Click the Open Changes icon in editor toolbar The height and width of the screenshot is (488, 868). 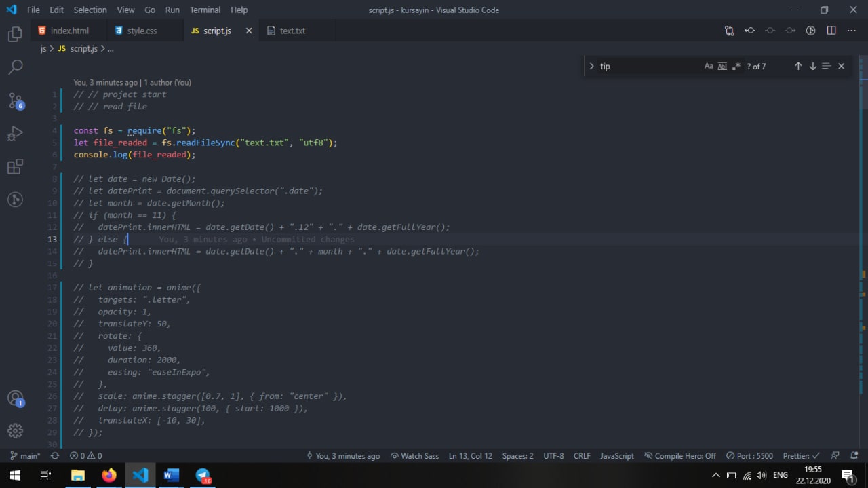click(729, 31)
